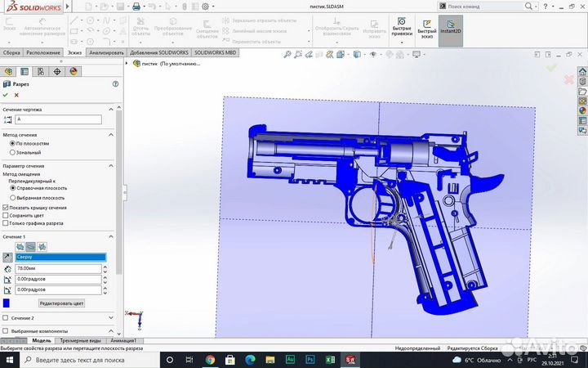The width and height of the screenshot is (588, 368).
Task: Click the Windows taskbar search box
Action: click(90, 360)
